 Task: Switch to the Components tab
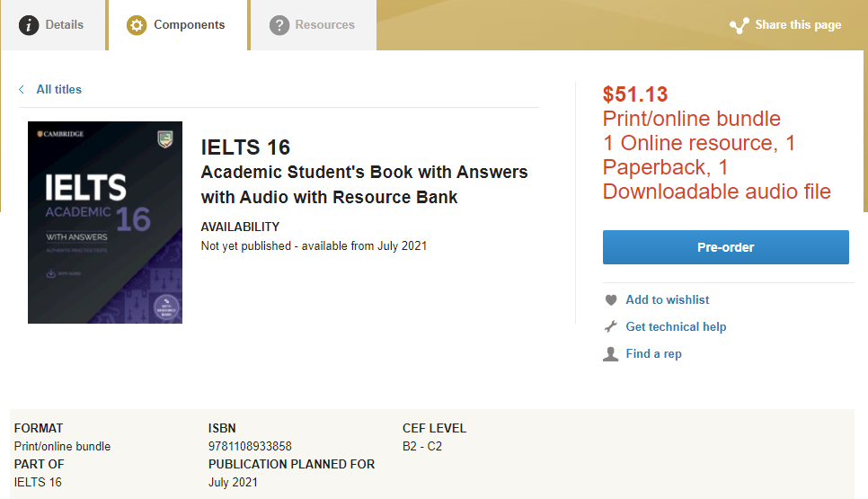[178, 25]
